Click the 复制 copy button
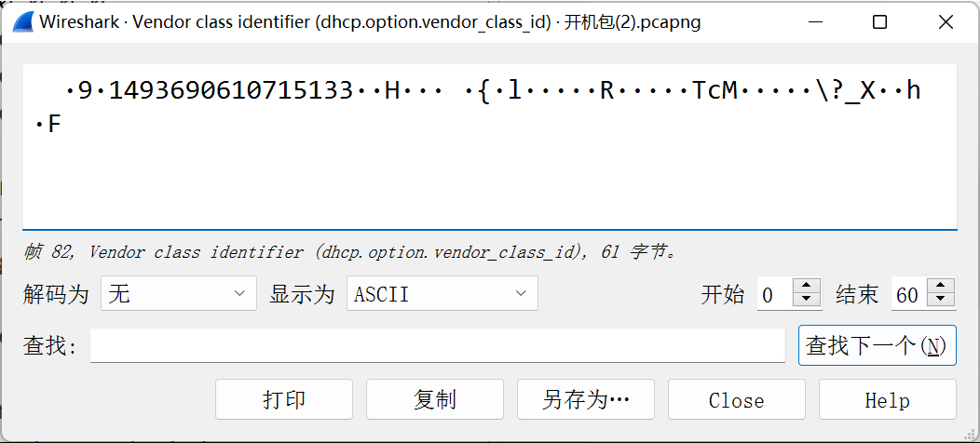This screenshot has width=980, height=443. (x=434, y=399)
